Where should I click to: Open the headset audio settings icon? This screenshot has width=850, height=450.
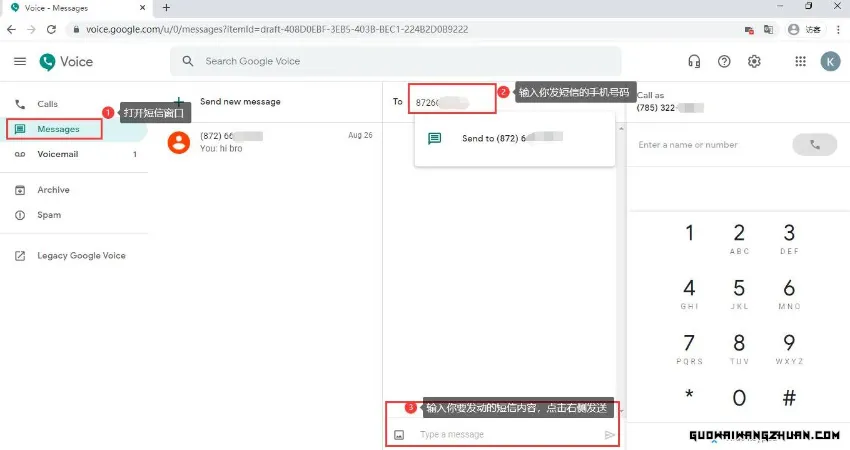pyautogui.click(x=694, y=61)
